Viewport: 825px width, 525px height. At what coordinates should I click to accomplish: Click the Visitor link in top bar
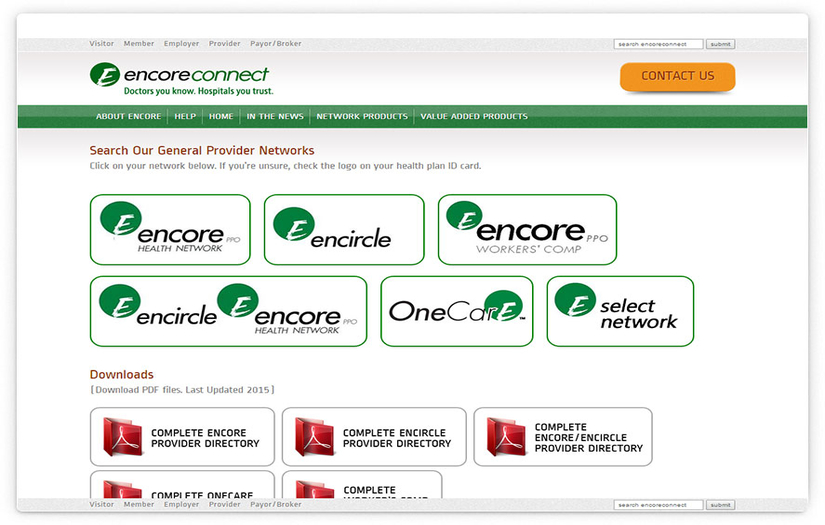[102, 44]
